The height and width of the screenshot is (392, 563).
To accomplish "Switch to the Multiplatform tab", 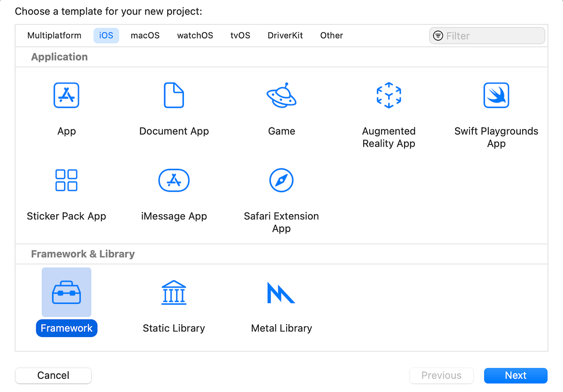I will (54, 35).
